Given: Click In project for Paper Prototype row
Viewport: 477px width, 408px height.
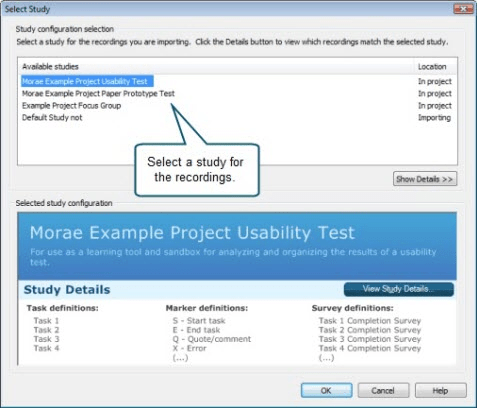Looking at the screenshot, I should coord(435,94).
